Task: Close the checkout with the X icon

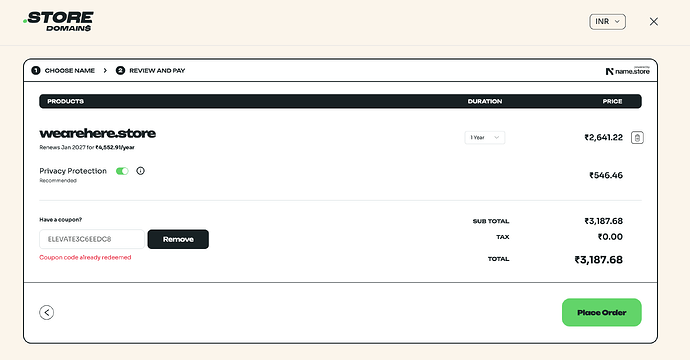Action: pyautogui.click(x=653, y=22)
